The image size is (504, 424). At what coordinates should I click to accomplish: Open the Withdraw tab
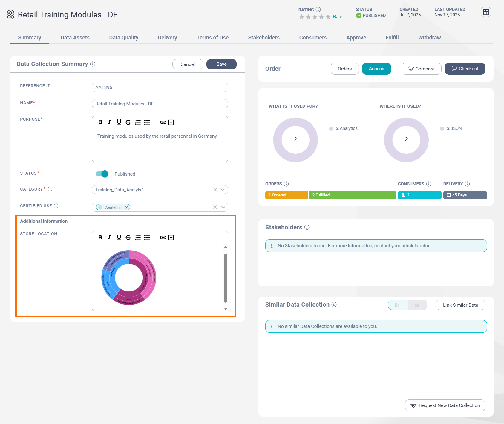coord(429,38)
